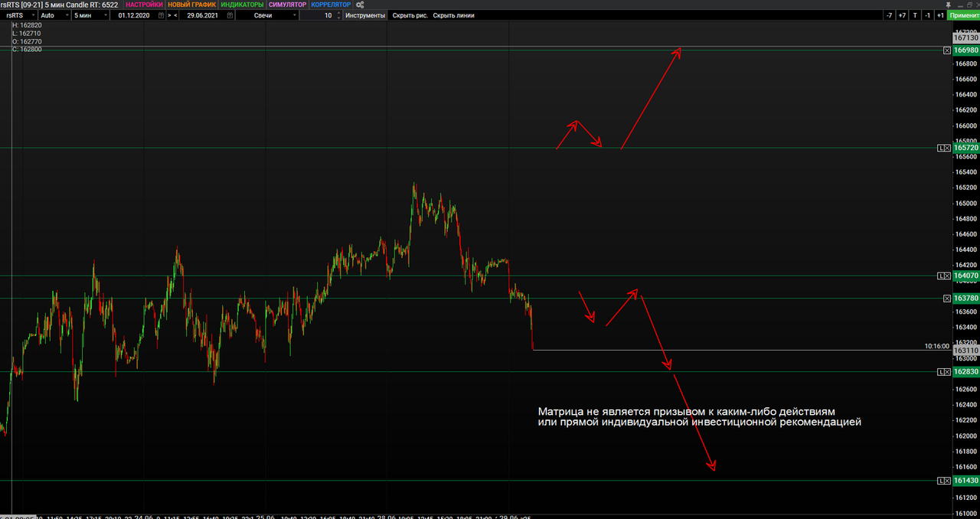Viewport: 980px width, 519px height.
Task: Open the СИМУЛЯТОР menu
Action: pos(287,5)
